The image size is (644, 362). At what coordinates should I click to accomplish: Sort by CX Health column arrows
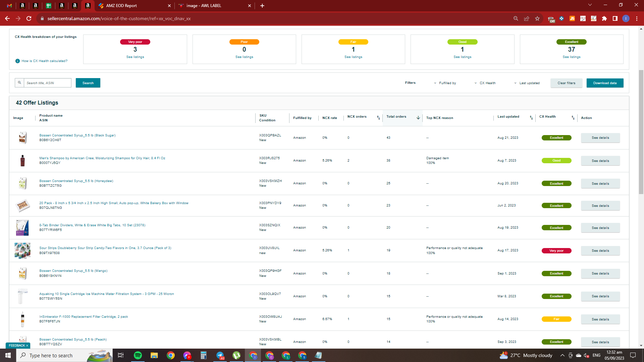pos(573,118)
